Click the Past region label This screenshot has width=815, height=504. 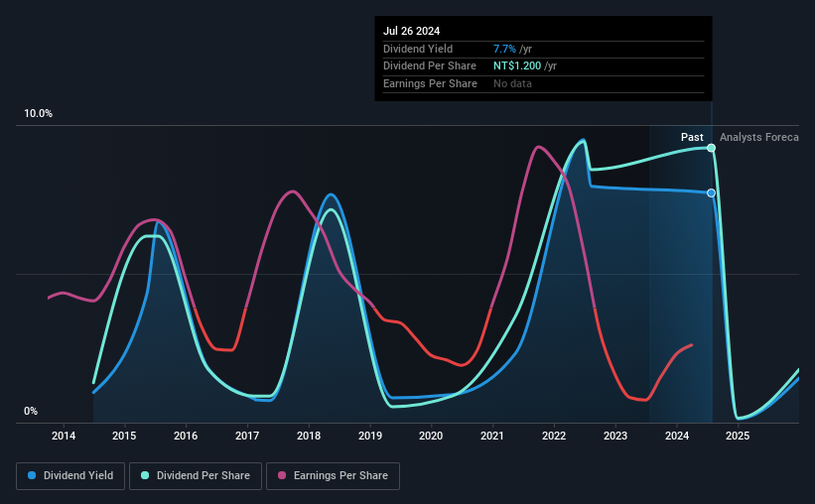[x=692, y=137]
